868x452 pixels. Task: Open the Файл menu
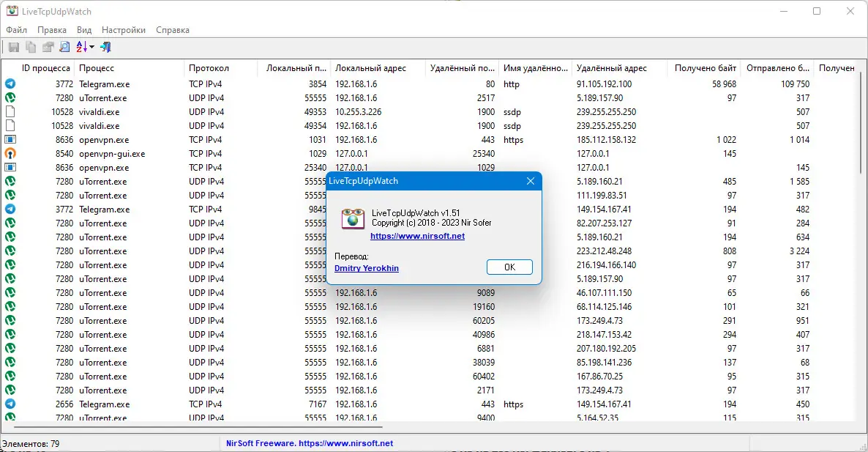click(17, 30)
